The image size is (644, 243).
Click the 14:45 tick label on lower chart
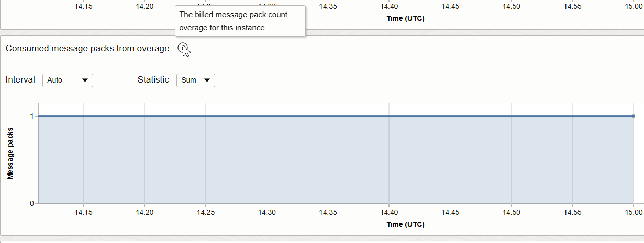click(x=450, y=213)
